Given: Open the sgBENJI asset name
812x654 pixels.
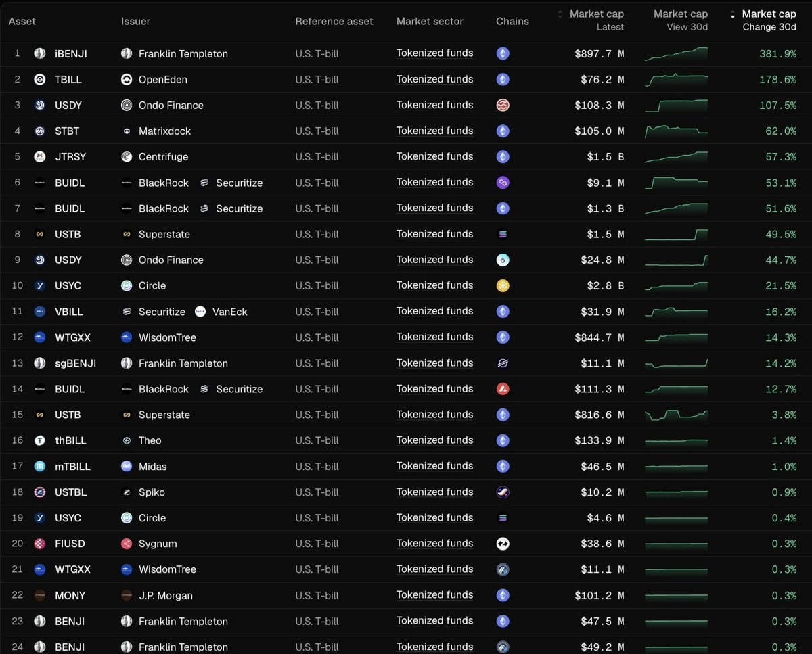Looking at the screenshot, I should coord(75,363).
